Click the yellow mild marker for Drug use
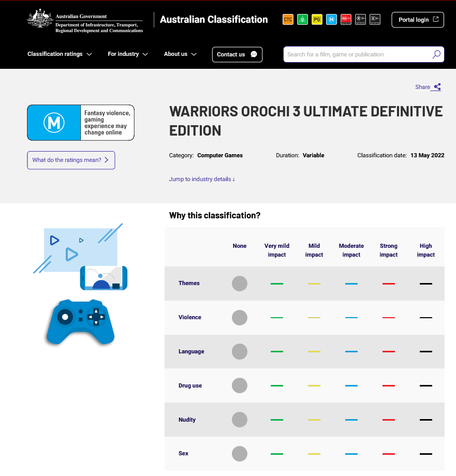The height and width of the screenshot is (476, 456). 314,385
